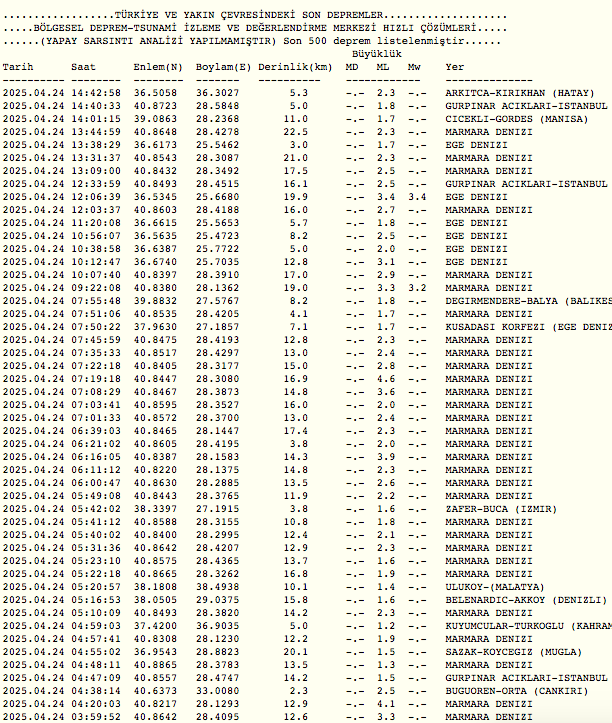
Task: Click the Tarih column header
Action: [18, 66]
